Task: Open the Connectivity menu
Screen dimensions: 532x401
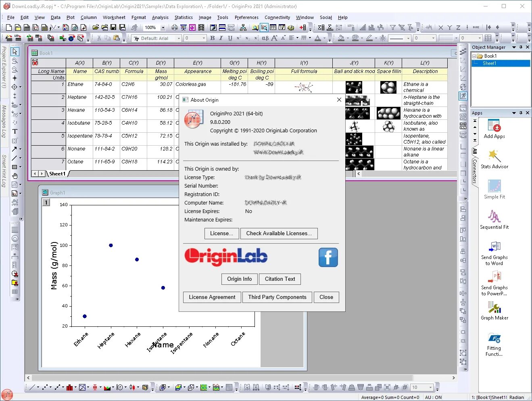Action: [277, 17]
